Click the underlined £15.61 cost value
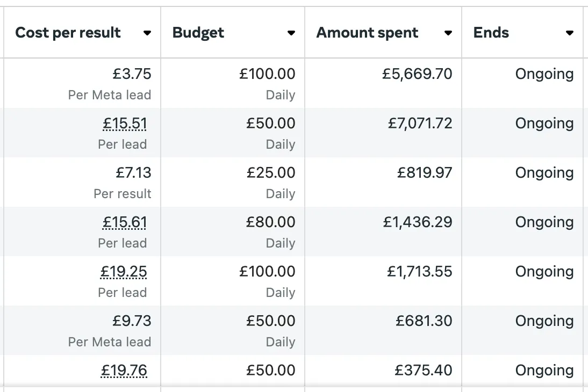This screenshot has height=392, width=588. pyautogui.click(x=125, y=223)
